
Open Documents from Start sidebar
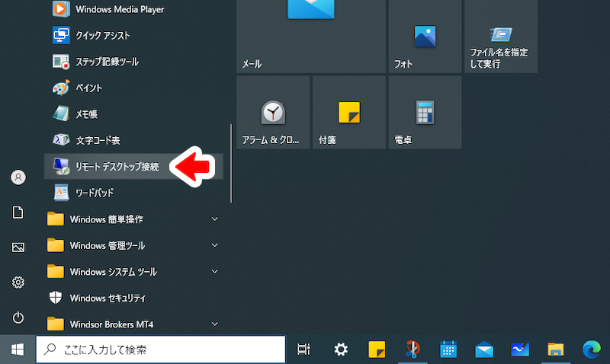(x=18, y=212)
